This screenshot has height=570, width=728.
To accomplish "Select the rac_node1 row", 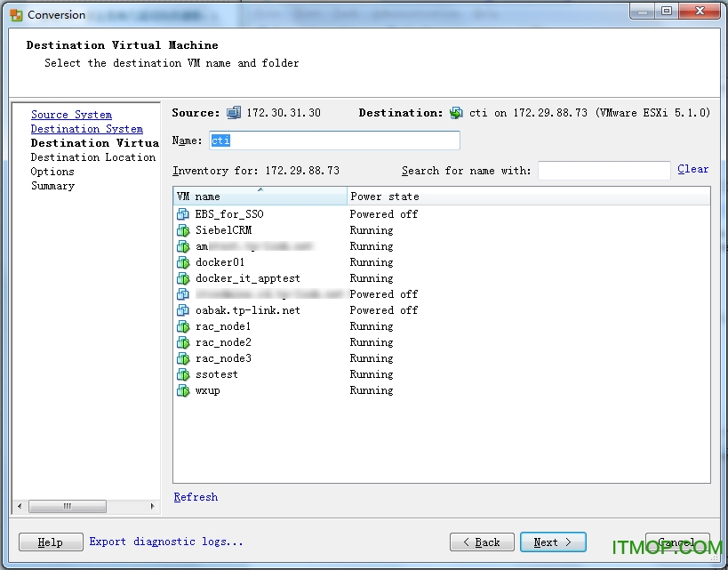I will (x=441, y=326).
